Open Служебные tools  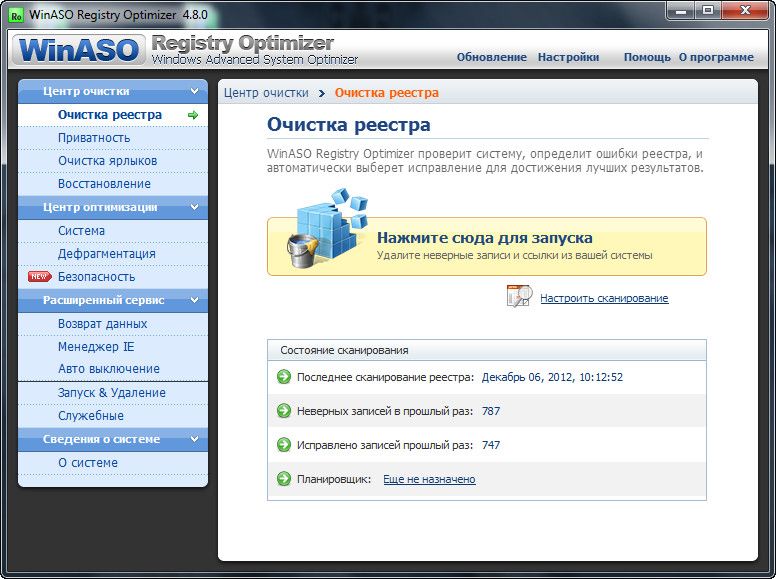pos(113,416)
